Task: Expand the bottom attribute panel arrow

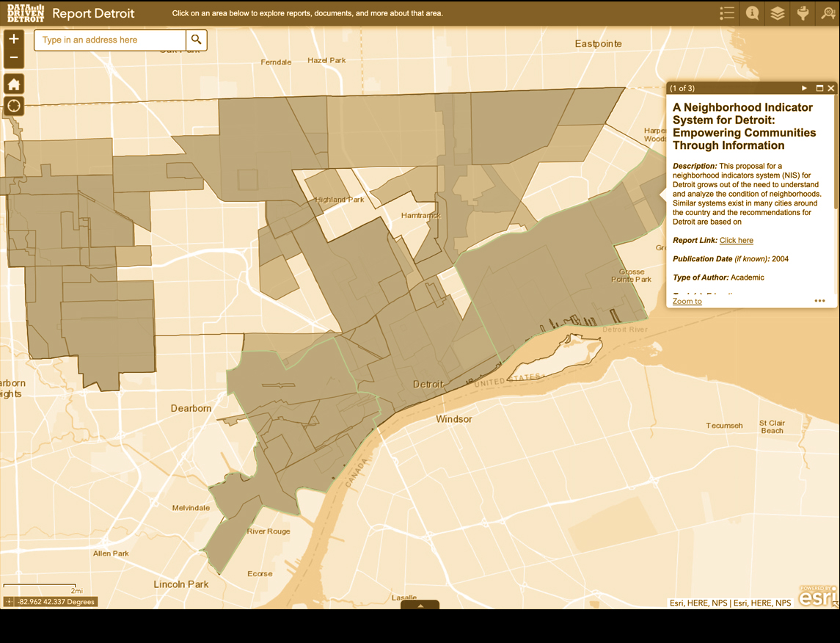Action: (x=420, y=606)
